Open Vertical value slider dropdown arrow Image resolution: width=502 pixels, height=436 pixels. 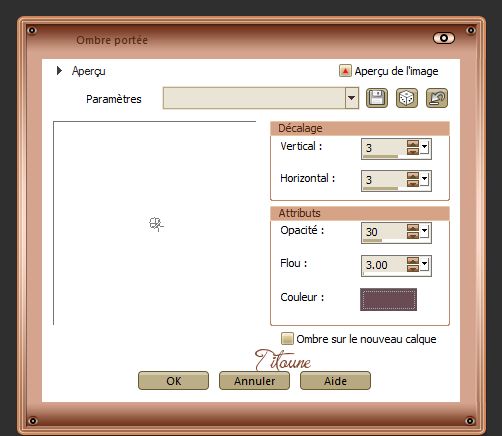point(424,147)
